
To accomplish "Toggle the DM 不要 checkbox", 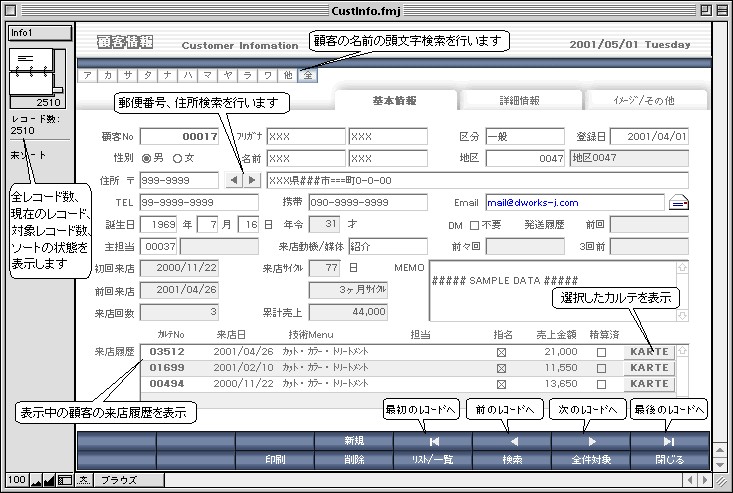I will pyautogui.click(x=474, y=226).
